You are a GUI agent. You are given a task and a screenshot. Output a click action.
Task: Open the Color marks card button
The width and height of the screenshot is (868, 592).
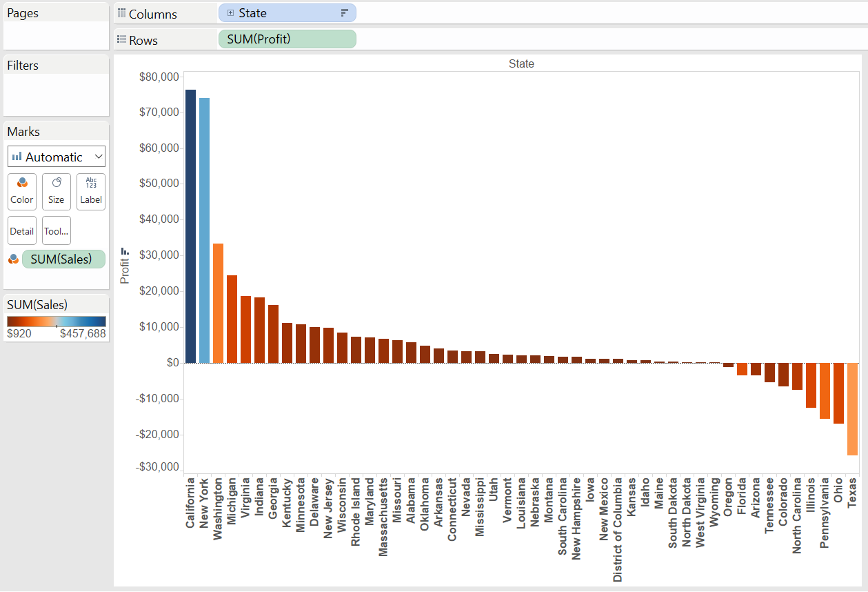21,191
